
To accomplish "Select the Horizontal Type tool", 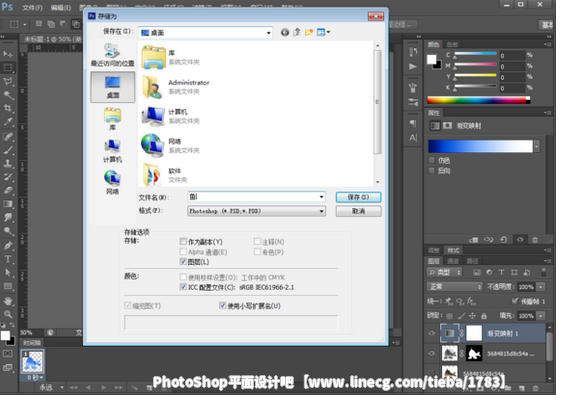I will click(8, 259).
